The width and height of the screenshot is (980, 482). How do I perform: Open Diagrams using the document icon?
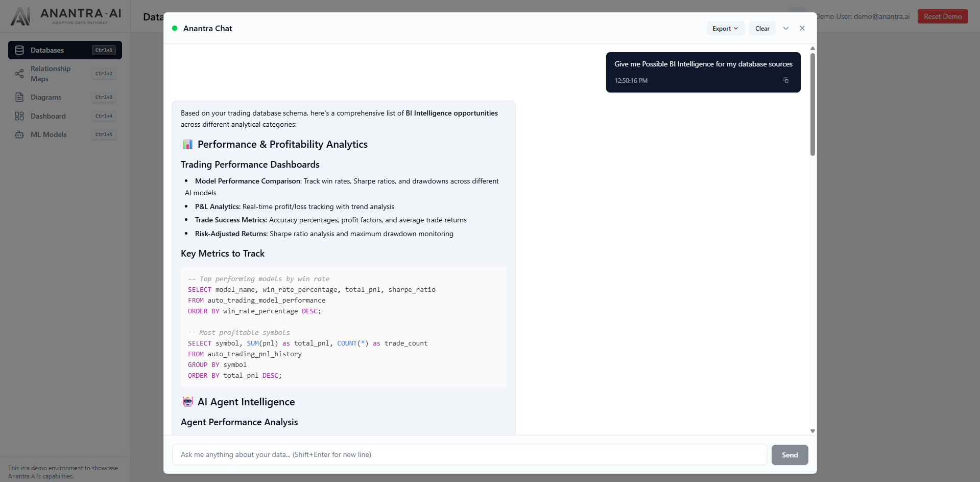pos(19,97)
